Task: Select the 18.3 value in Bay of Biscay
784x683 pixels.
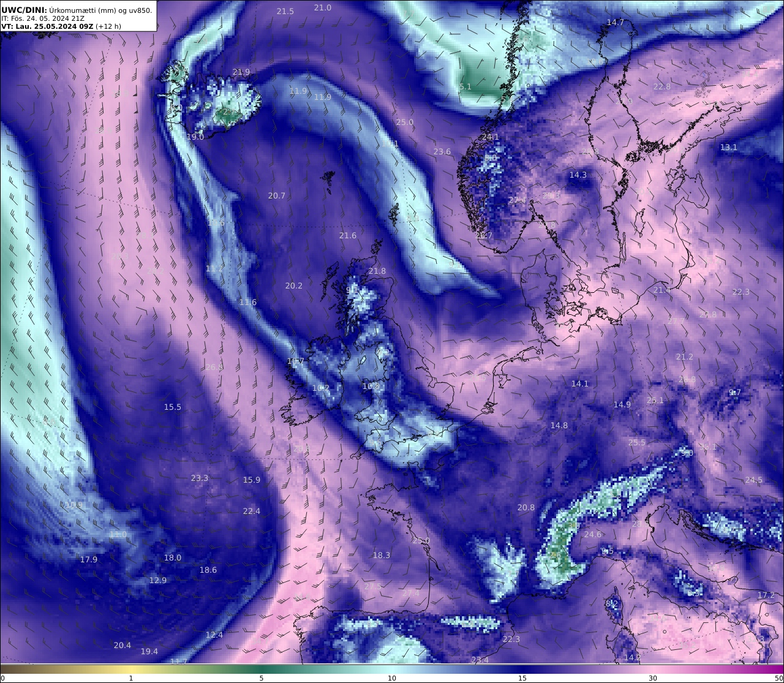Action: coord(382,555)
